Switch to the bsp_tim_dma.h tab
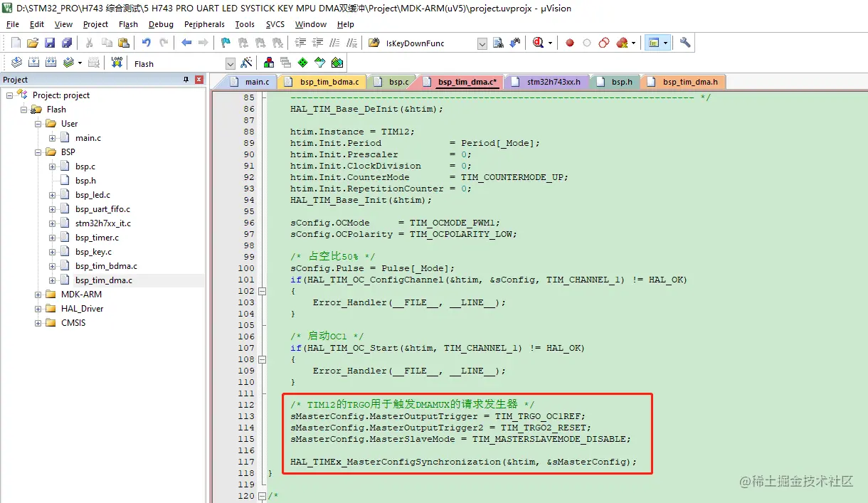Screen dimensions: 868x503 (683, 82)
